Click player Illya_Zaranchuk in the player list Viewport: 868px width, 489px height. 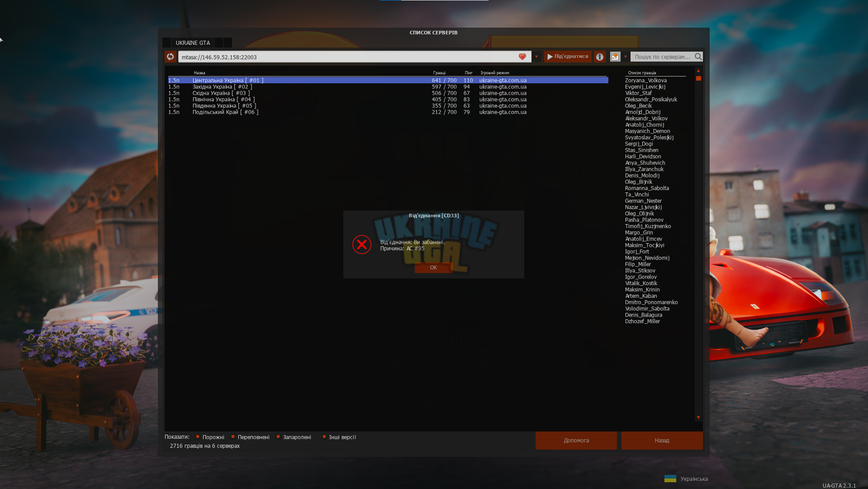[645, 169]
